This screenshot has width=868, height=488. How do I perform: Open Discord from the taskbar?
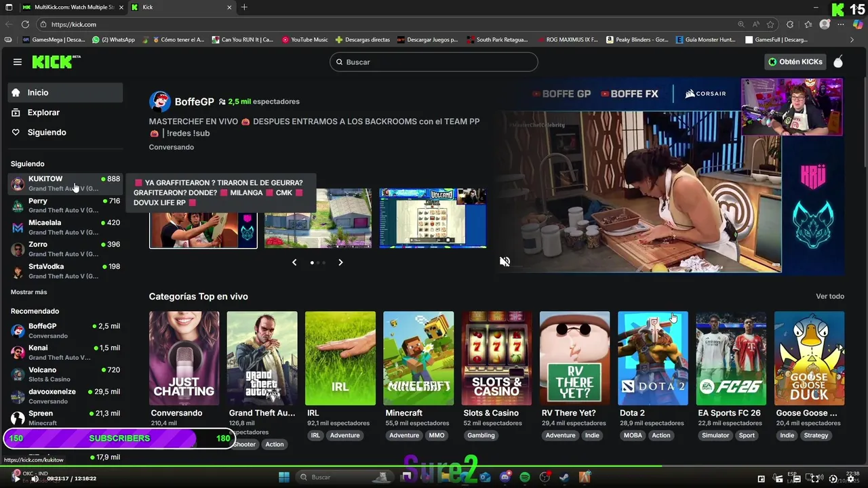tap(505, 477)
